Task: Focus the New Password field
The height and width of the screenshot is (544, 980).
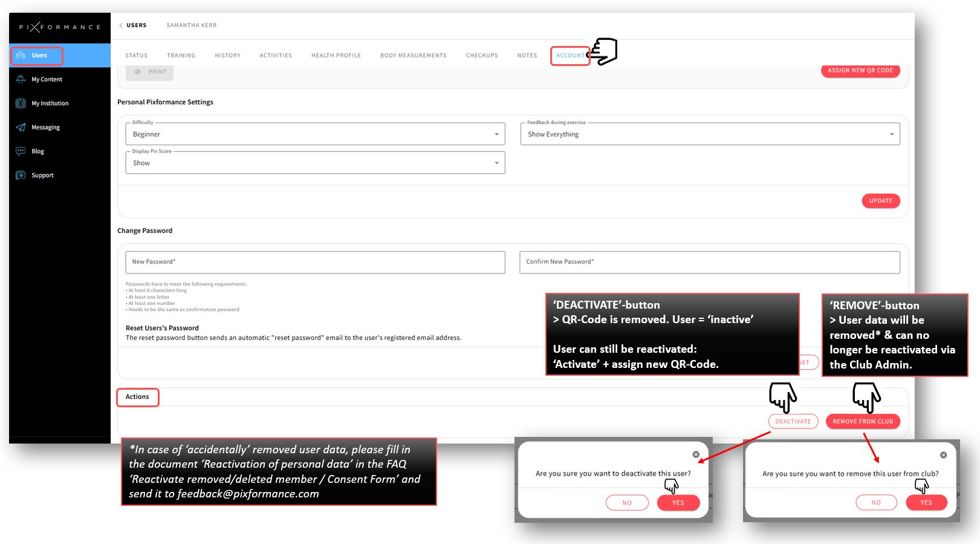Action: pyautogui.click(x=315, y=262)
